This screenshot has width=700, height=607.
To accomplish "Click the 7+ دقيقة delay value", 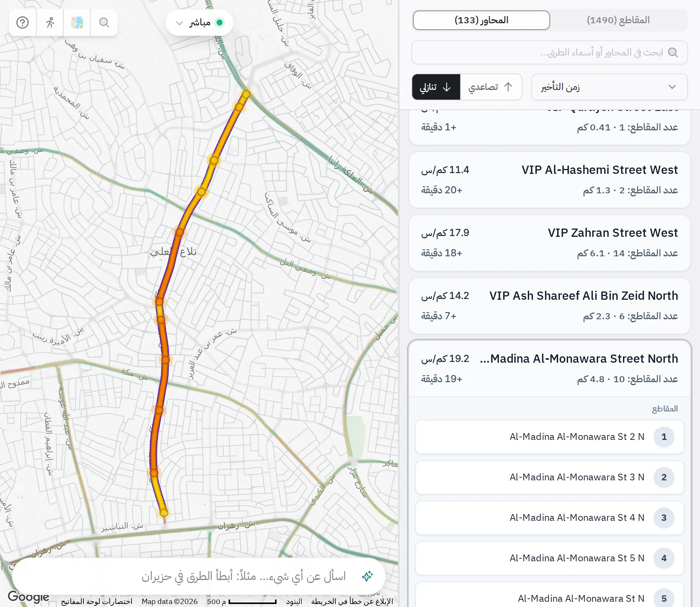I will pos(438,316).
